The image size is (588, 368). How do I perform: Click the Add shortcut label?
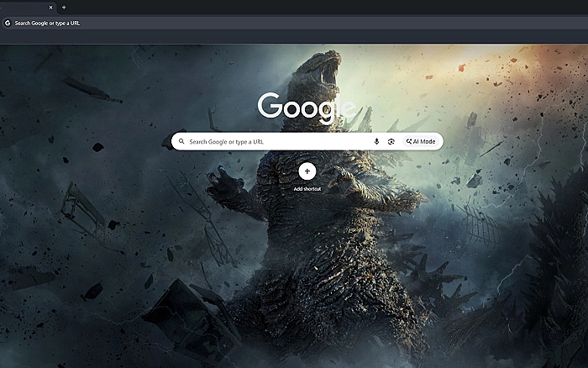coord(307,189)
